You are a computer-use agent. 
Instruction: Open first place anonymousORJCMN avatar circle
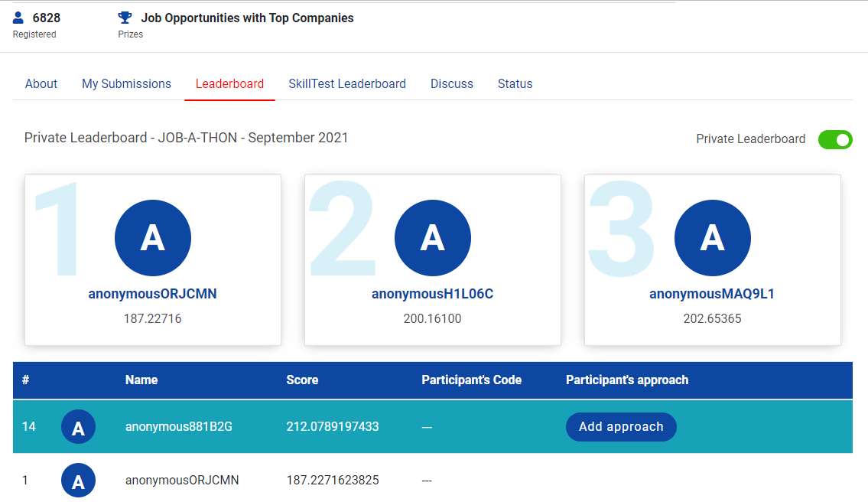(153, 238)
